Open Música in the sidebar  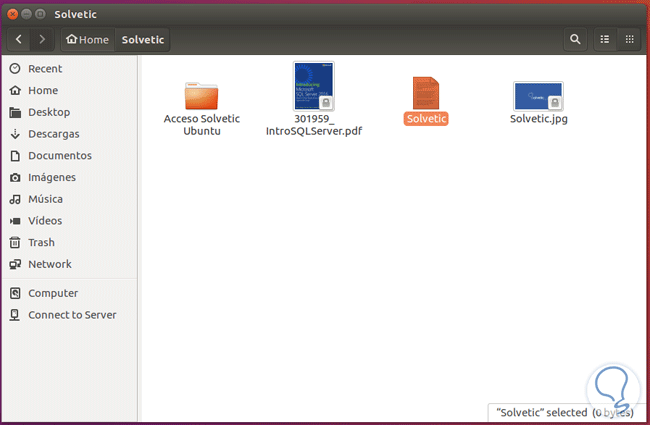(70, 199)
